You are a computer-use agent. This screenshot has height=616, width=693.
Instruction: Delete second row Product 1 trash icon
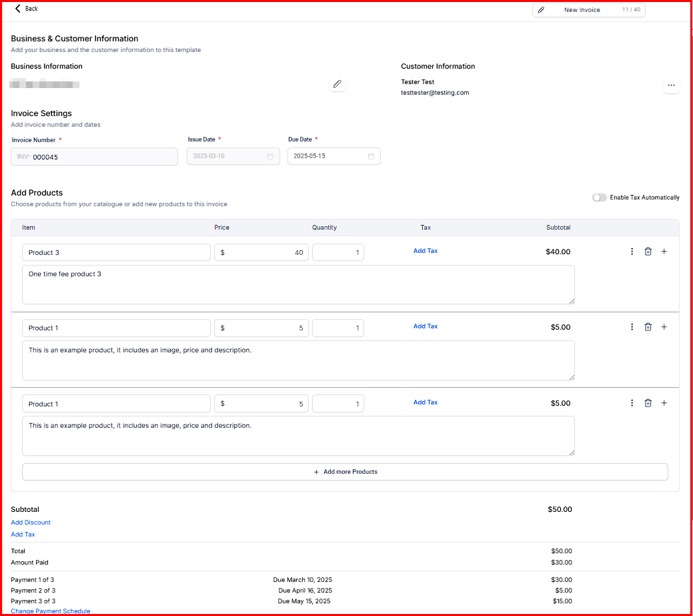click(648, 327)
